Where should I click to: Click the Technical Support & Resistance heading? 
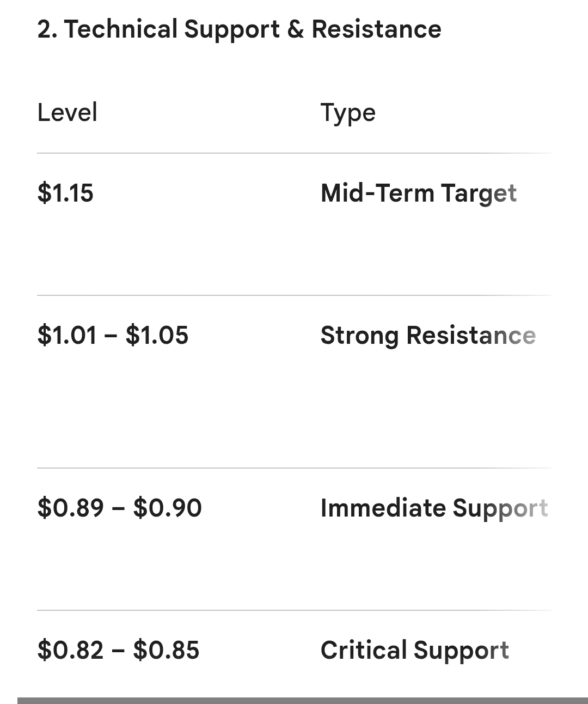tap(239, 29)
